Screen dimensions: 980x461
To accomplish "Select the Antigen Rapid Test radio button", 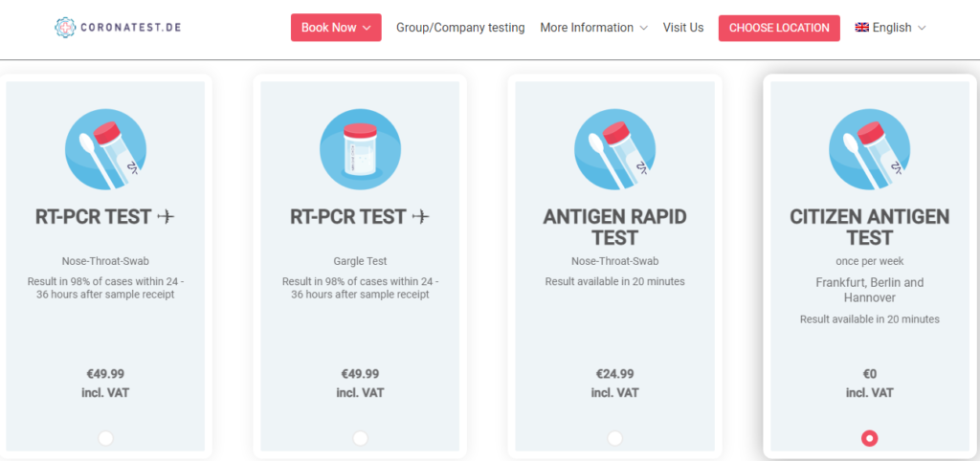I will pos(615,438).
